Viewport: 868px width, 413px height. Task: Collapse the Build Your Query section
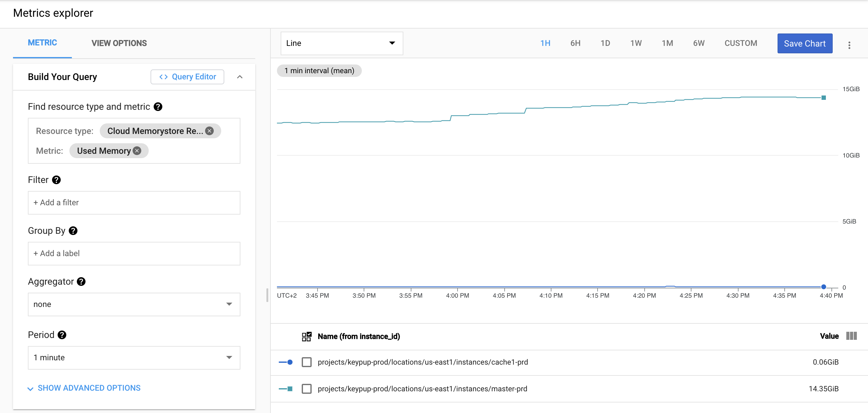(x=239, y=77)
